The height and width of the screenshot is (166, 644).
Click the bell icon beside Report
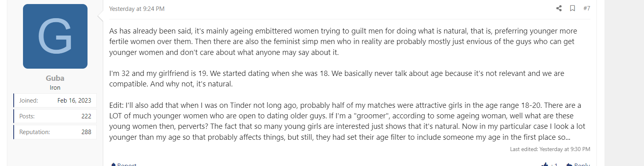(x=113, y=164)
